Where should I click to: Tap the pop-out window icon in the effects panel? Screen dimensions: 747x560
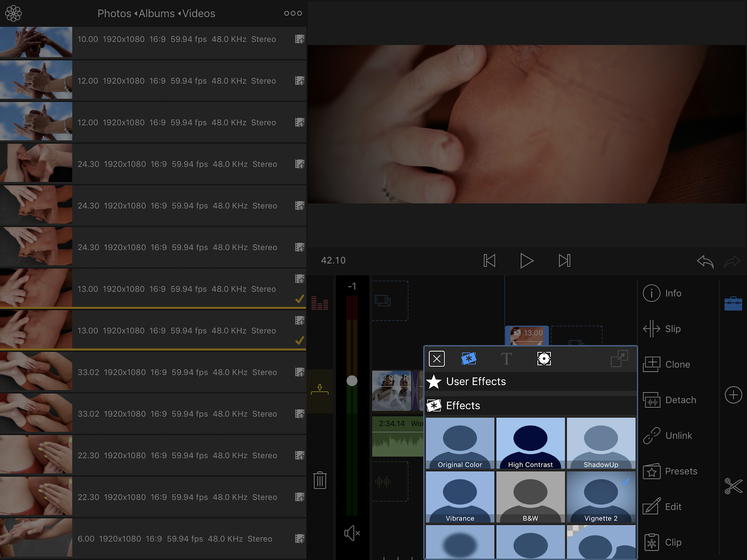coord(620,358)
